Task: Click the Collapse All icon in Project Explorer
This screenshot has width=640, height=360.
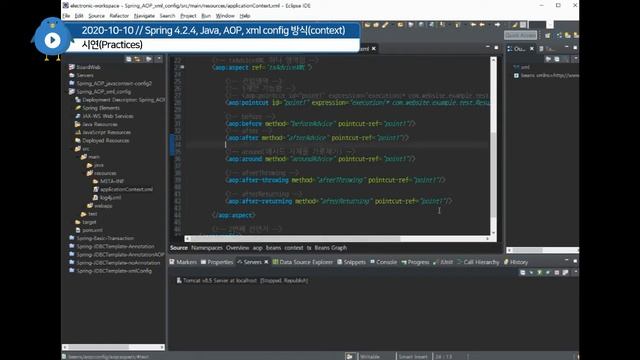Action: (x=129, y=59)
